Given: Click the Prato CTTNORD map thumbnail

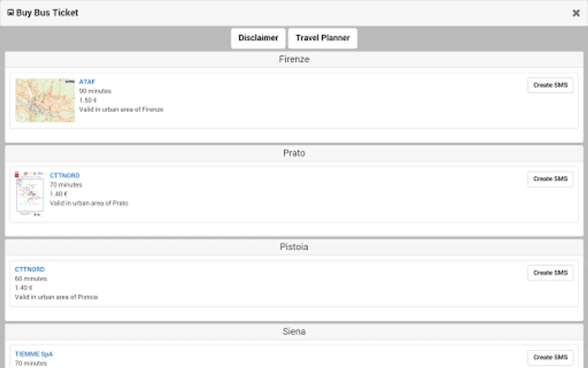Looking at the screenshot, I should tap(30, 194).
